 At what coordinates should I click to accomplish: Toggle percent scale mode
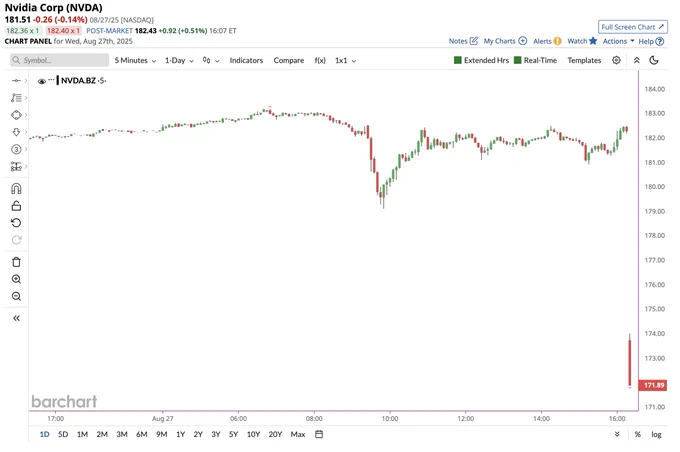tap(638, 434)
